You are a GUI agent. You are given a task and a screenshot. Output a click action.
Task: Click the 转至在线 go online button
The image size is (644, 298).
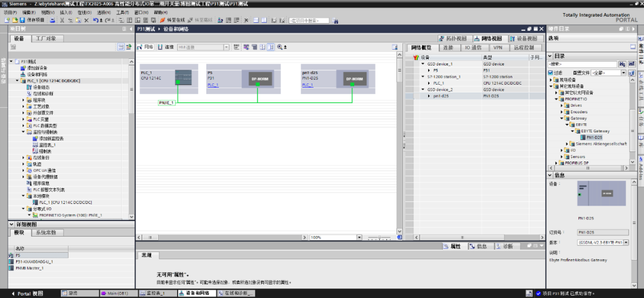tap(172, 20)
